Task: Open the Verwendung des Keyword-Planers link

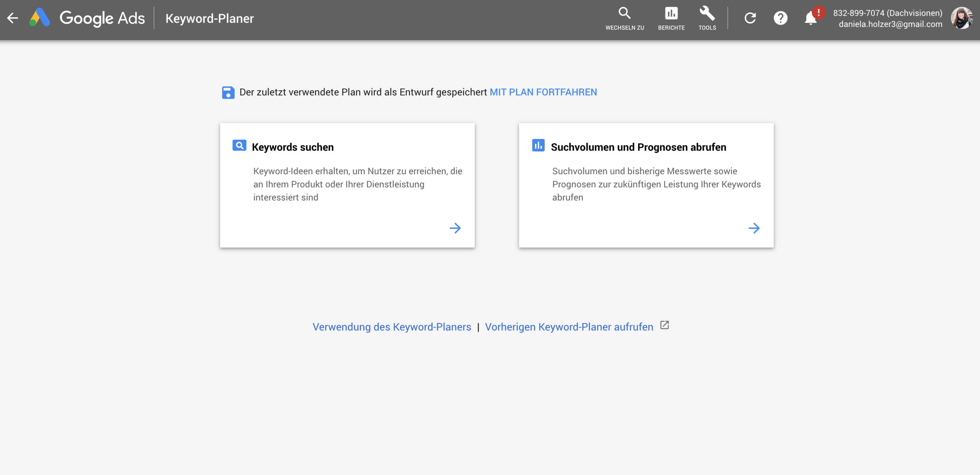Action: [x=392, y=327]
